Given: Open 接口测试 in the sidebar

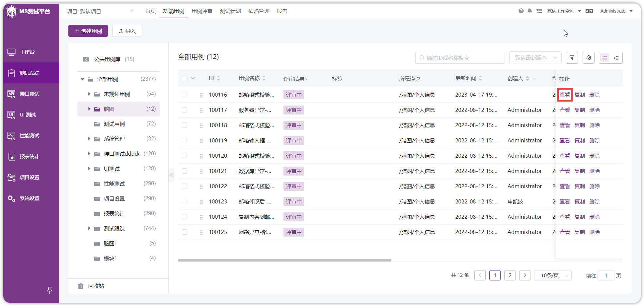Looking at the screenshot, I should point(31,94).
